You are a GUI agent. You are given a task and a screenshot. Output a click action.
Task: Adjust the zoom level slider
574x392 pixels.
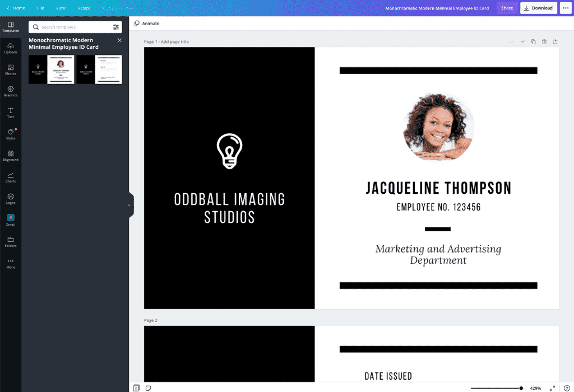521,388
